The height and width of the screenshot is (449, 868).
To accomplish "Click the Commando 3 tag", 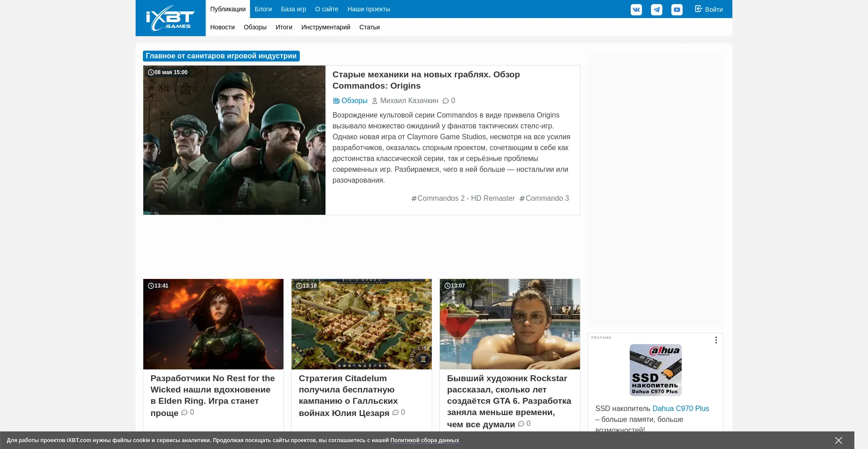I will tap(544, 199).
